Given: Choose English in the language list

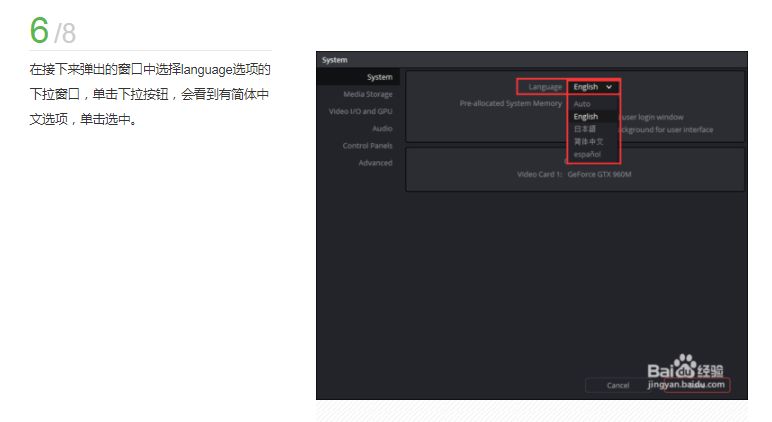Looking at the screenshot, I should 586,117.
